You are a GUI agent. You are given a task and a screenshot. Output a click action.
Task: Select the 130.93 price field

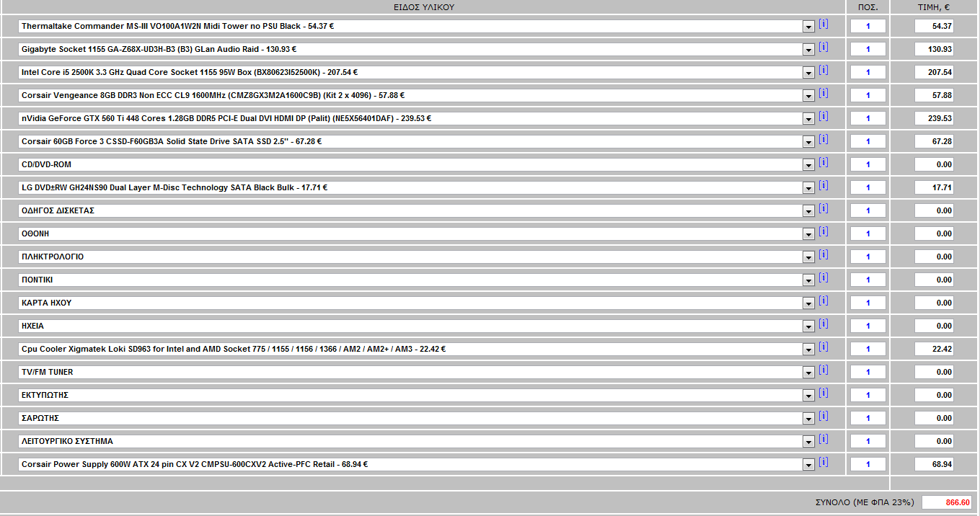(934, 49)
